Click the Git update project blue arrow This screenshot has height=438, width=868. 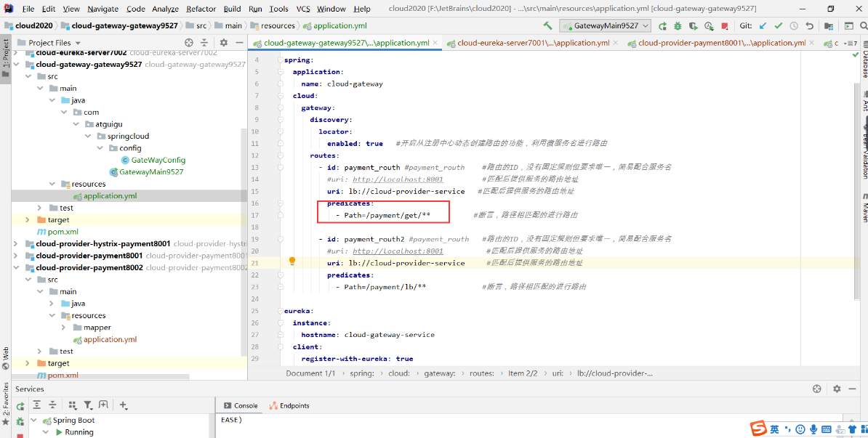[x=763, y=26]
